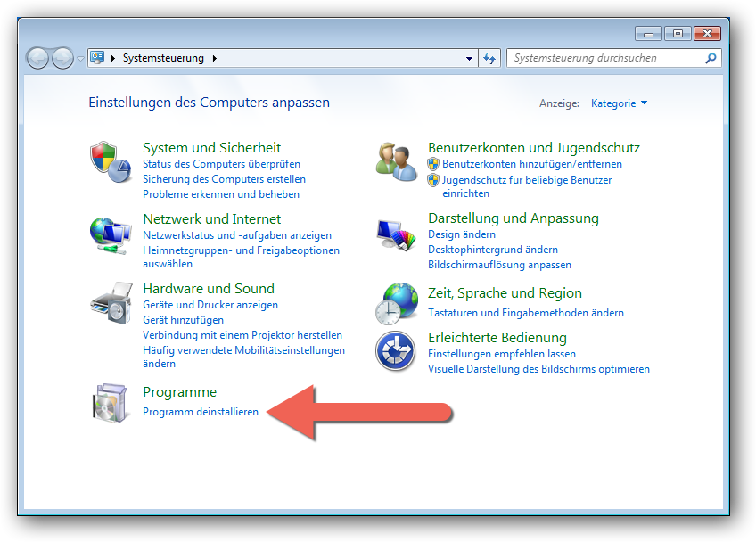Viewport: 756px width, 542px height.
Task: Expand the arrow before Systemsteuerung breadcrumb
Action: [113, 58]
